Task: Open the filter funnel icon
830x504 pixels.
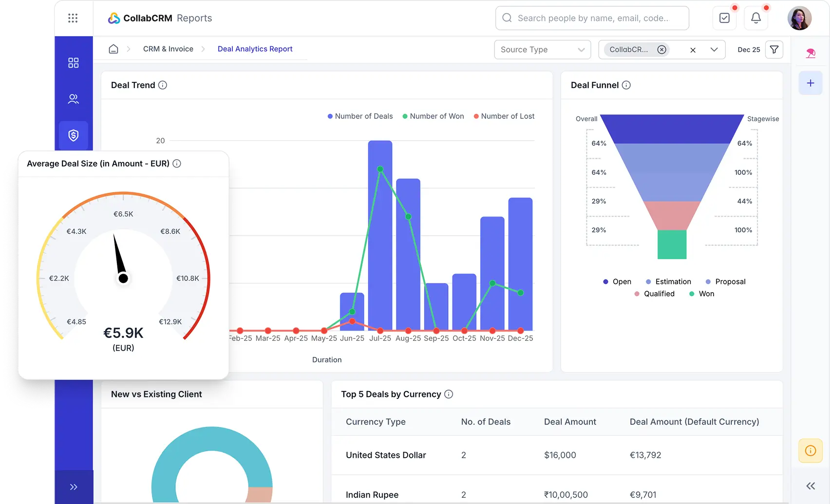Action: [774, 49]
